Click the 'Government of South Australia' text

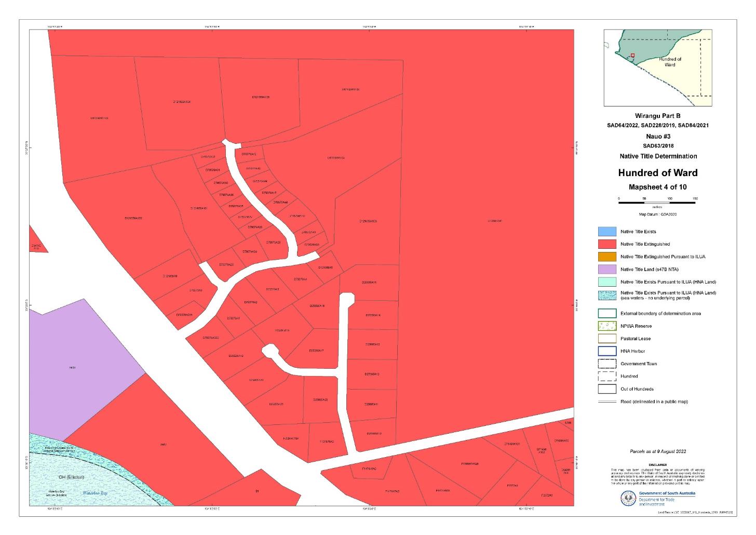pos(667,493)
